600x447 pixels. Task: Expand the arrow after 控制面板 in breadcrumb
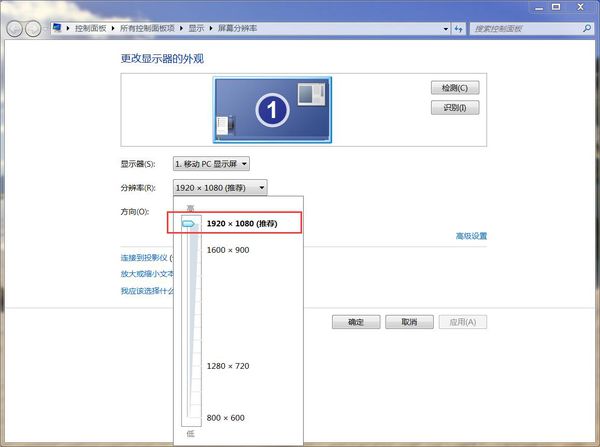coord(113,28)
